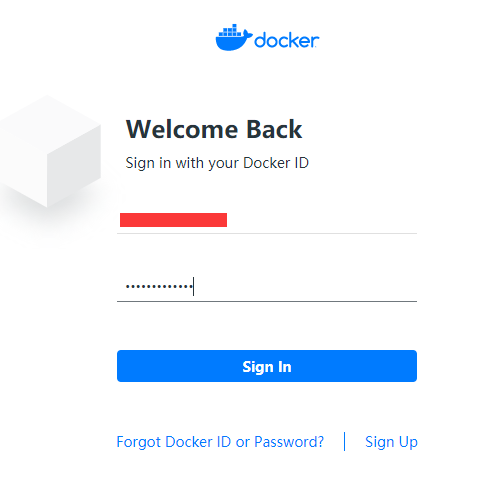The image size is (493, 488).
Task: Click the Docker whale logo icon
Action: [x=234, y=37]
